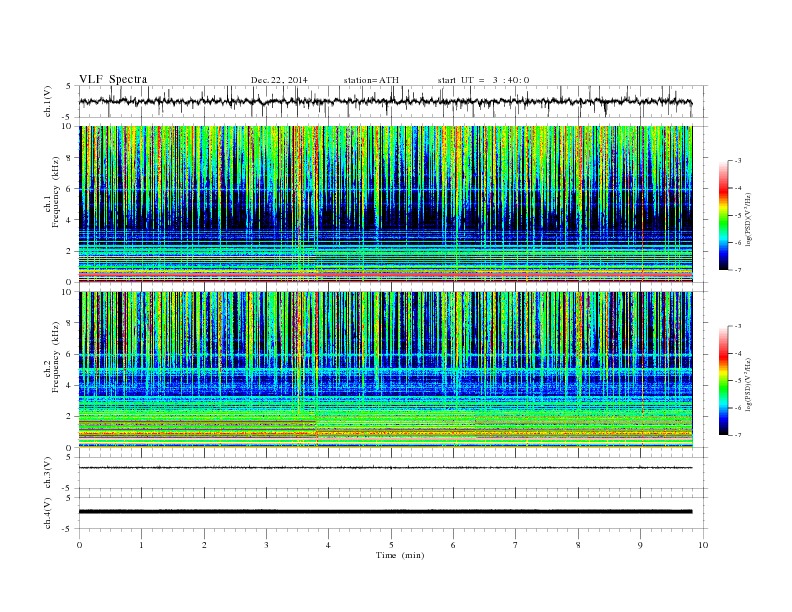This screenshot has height=612, width=792.
Task: Click the "0" tick on the time axis
Action: [79, 545]
